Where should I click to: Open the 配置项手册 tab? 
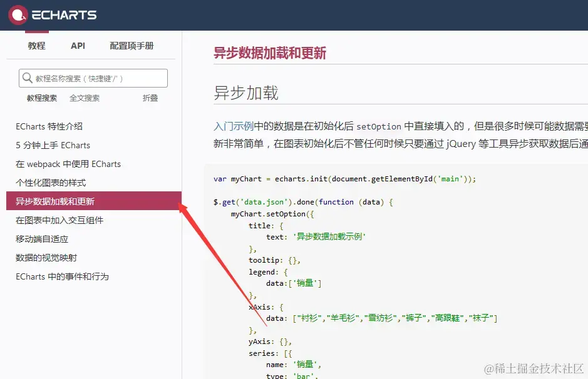(x=132, y=46)
